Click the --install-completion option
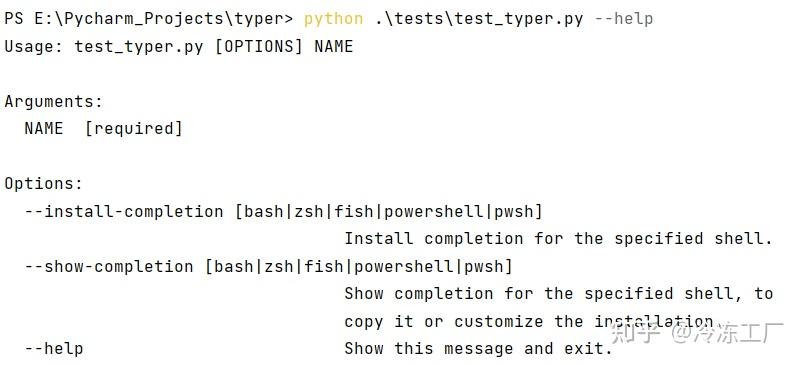The image size is (804, 365). coord(124,211)
